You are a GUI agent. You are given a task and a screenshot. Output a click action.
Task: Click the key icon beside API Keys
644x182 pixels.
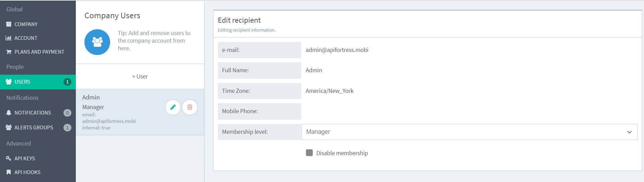9,159
